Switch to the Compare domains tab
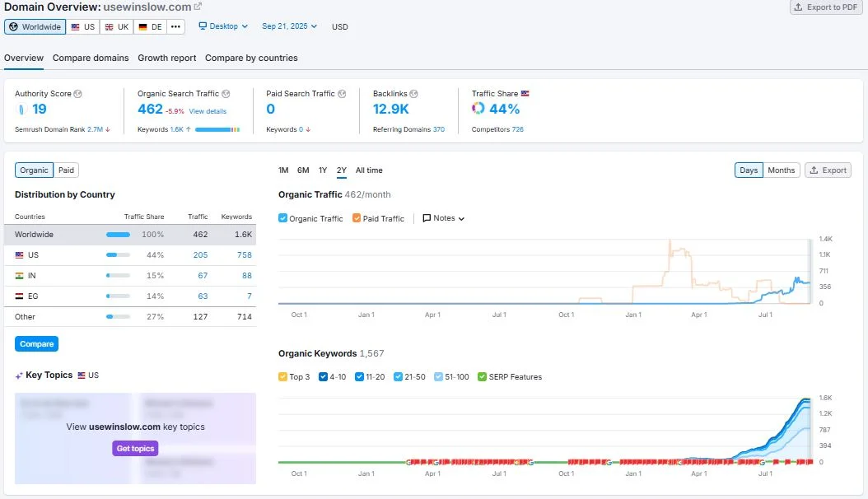The width and height of the screenshot is (868, 499). [x=91, y=58]
